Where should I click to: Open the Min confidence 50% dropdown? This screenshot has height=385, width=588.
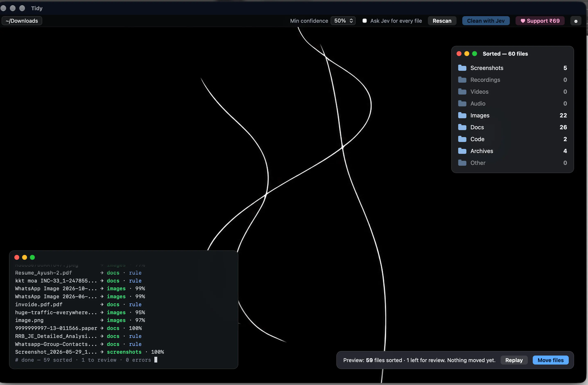pos(343,21)
